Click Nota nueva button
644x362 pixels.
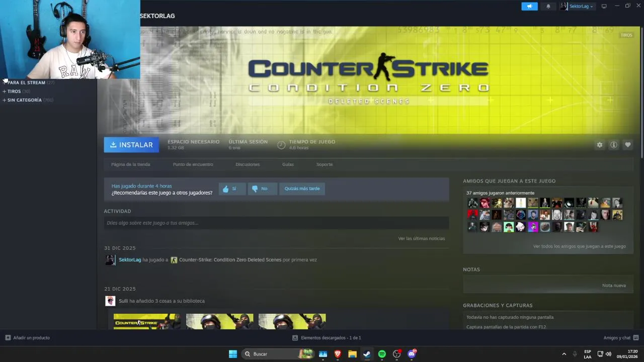tap(614, 286)
